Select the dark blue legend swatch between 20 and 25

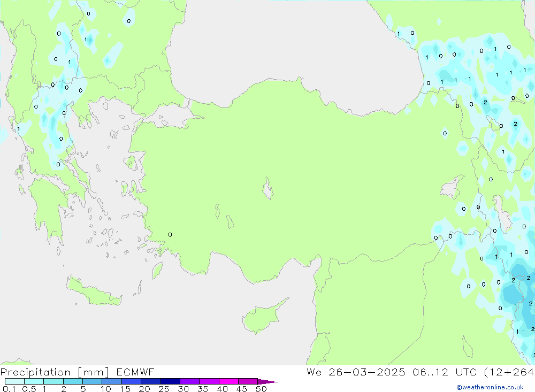point(150,381)
